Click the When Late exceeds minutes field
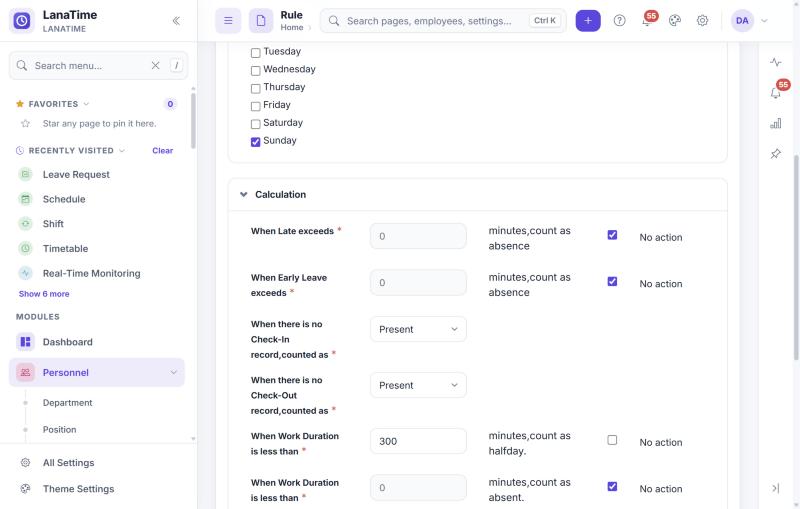The height and width of the screenshot is (509, 800). 418,236
